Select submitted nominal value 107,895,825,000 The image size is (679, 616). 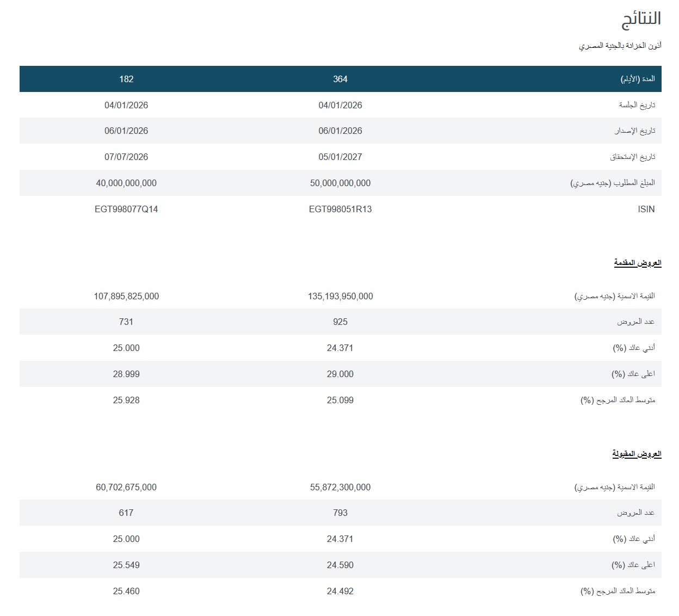pos(126,297)
